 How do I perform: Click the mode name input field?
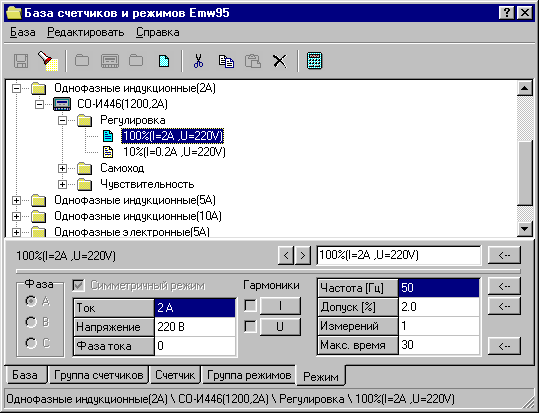tap(398, 255)
